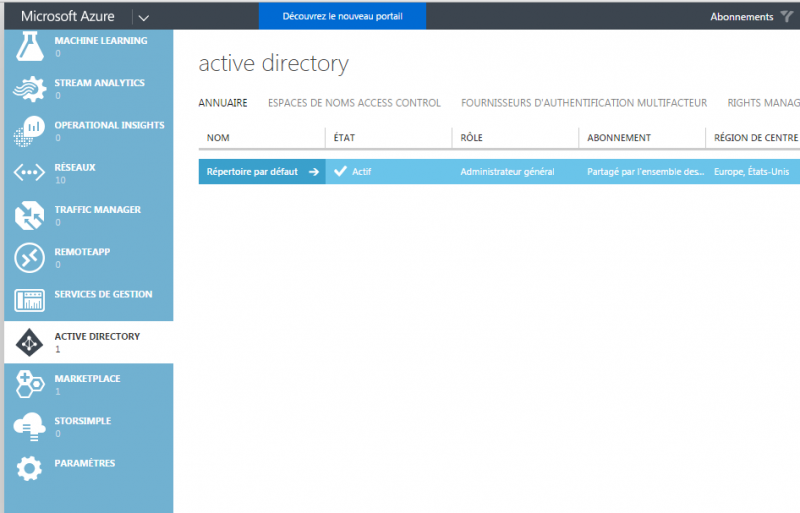Click the Microsoft Azure logo text
This screenshot has width=800, height=513.
(x=68, y=16)
